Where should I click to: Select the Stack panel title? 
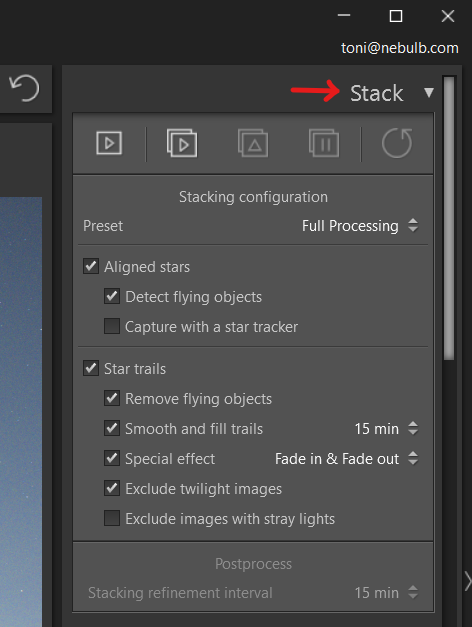click(376, 93)
